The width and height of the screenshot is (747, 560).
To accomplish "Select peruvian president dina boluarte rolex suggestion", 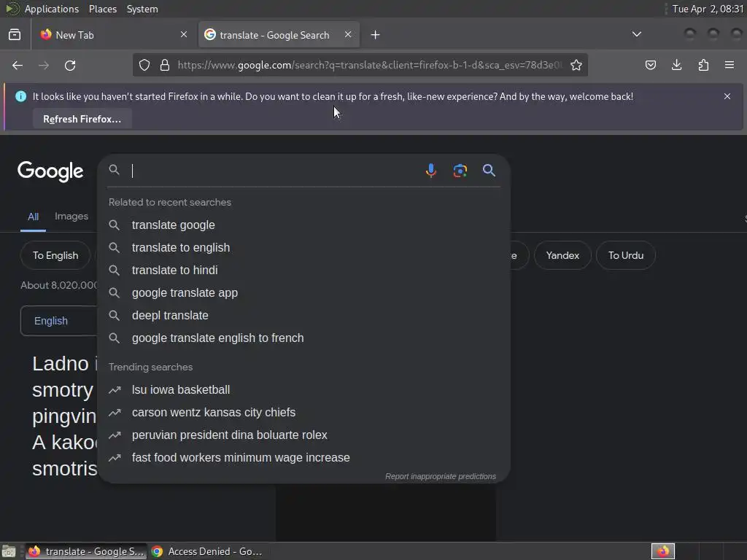I will point(304,435).
